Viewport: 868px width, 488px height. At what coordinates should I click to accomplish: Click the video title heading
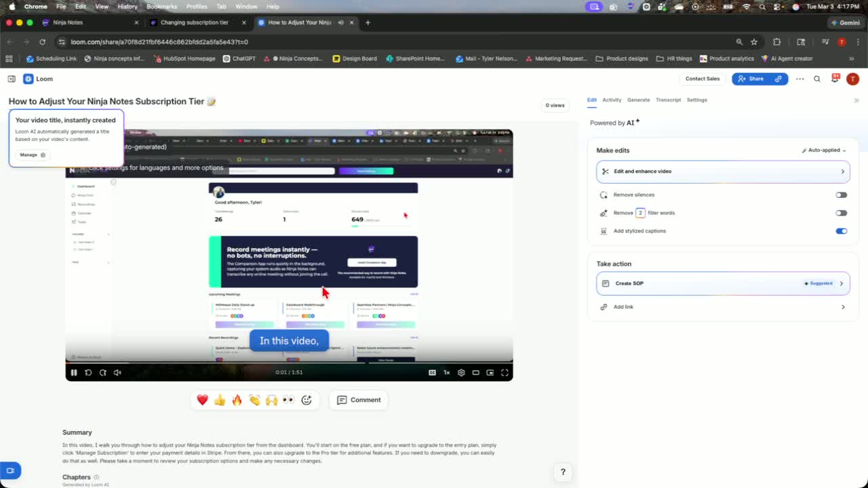click(x=113, y=102)
